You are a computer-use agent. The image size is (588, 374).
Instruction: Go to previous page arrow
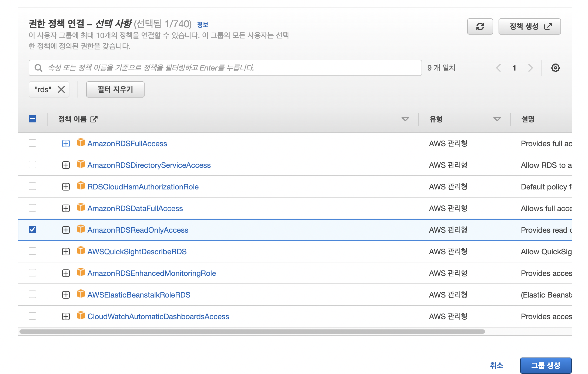499,68
